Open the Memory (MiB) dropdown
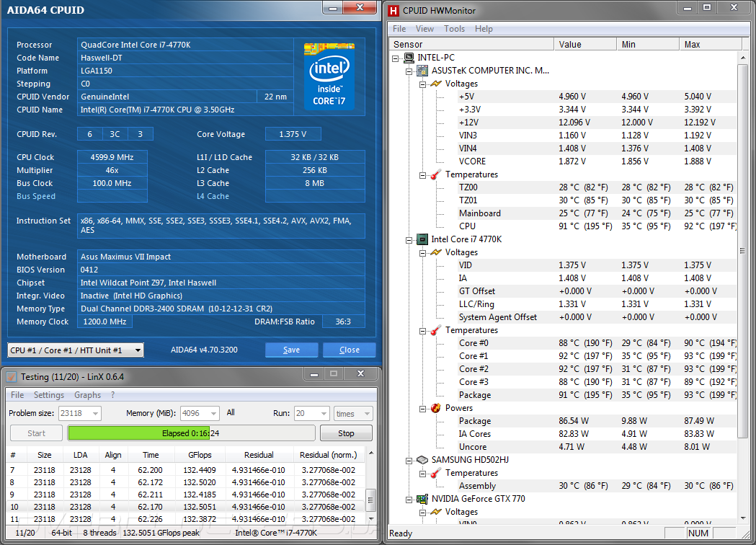756x545 pixels. [200, 413]
